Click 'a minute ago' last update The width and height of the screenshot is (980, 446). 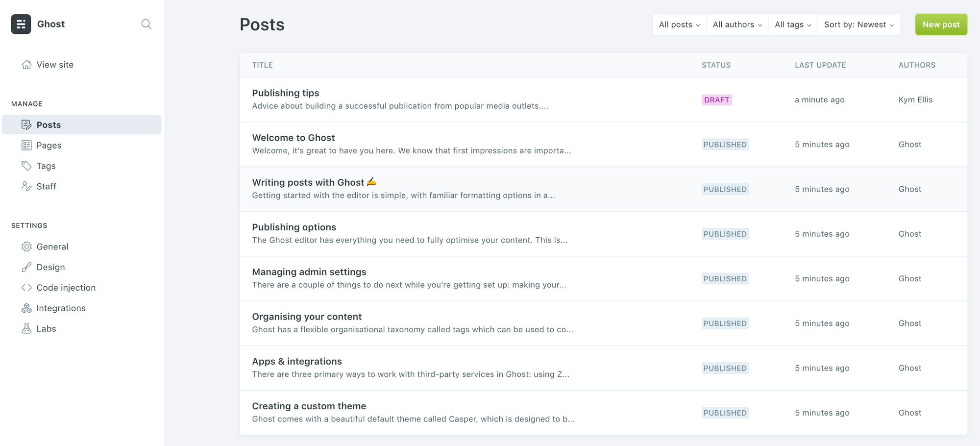pyautogui.click(x=820, y=99)
